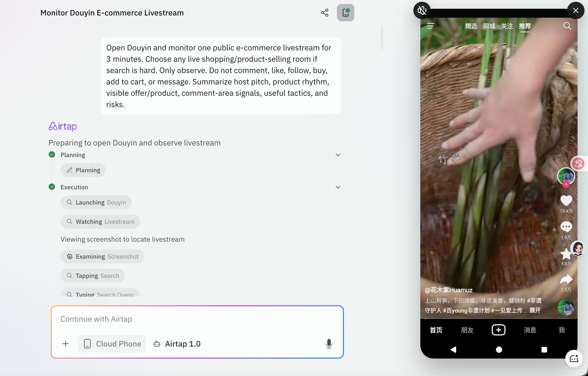
Task: Switch to the 关注 tab
Action: (x=507, y=26)
